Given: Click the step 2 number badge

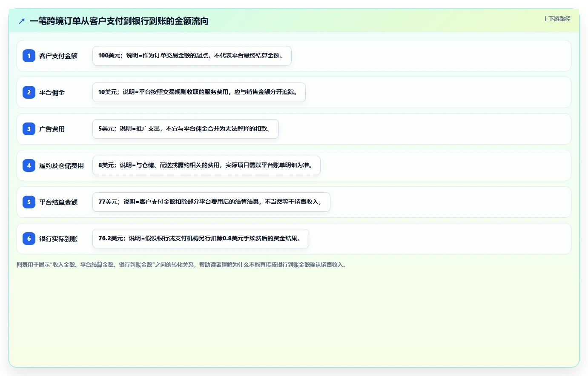Looking at the screenshot, I should click(29, 92).
